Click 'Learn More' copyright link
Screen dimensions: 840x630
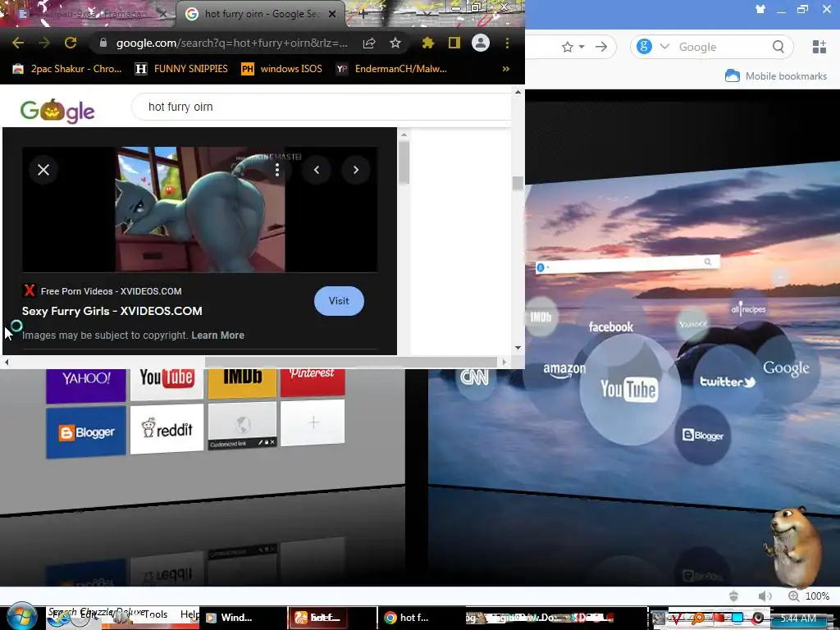(217, 336)
